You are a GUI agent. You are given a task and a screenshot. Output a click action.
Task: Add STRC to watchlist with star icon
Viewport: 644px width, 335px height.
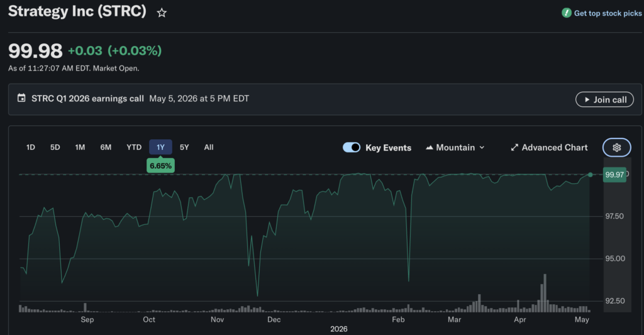[162, 13]
